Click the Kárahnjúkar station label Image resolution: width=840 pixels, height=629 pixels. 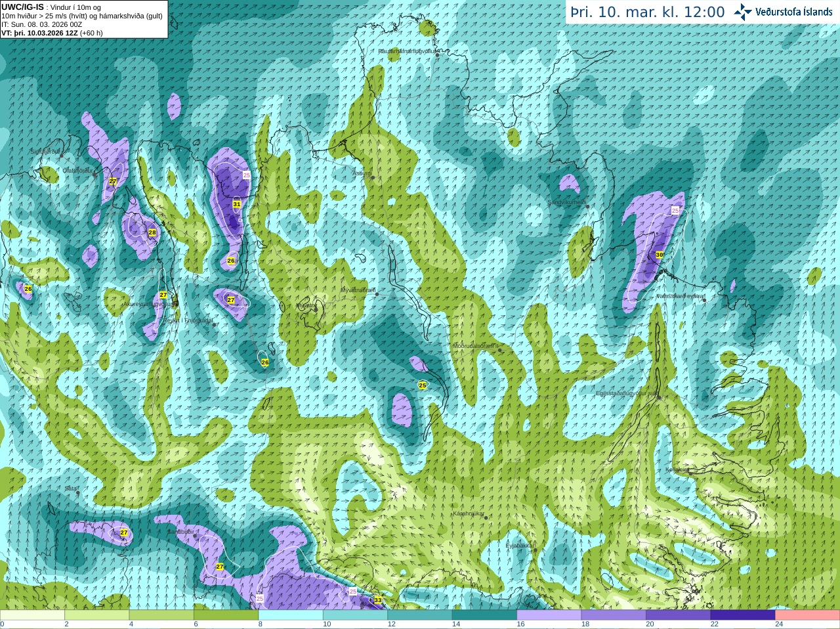click(x=469, y=513)
